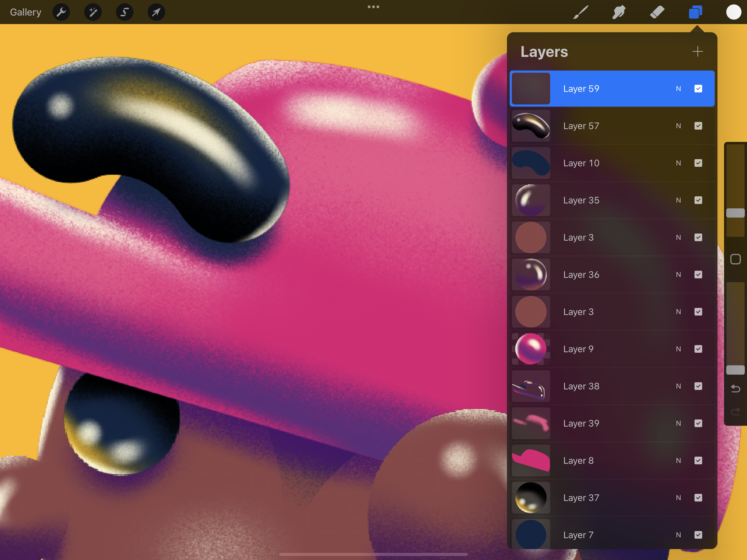Hide Layer 57 via its checkbox

(x=698, y=126)
